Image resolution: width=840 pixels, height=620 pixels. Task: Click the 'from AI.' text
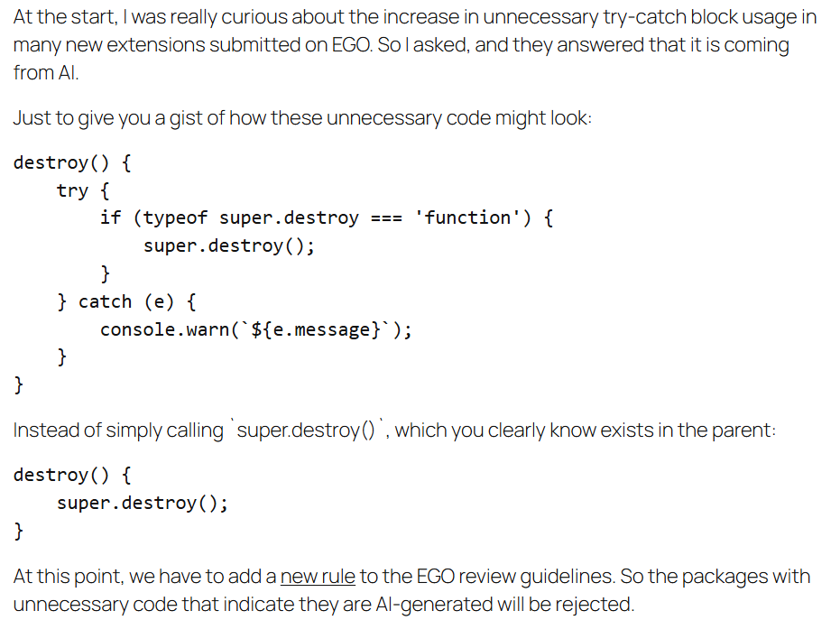point(46,73)
